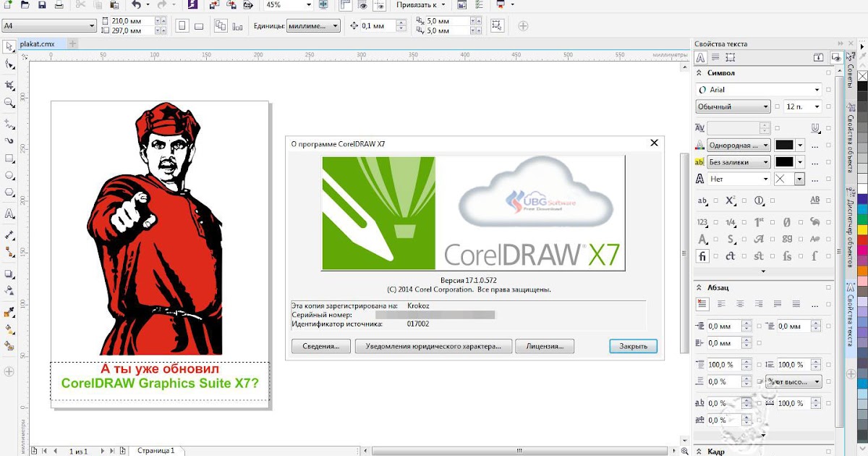
Task: Select the Shape tool in toolbox
Action: (x=9, y=65)
